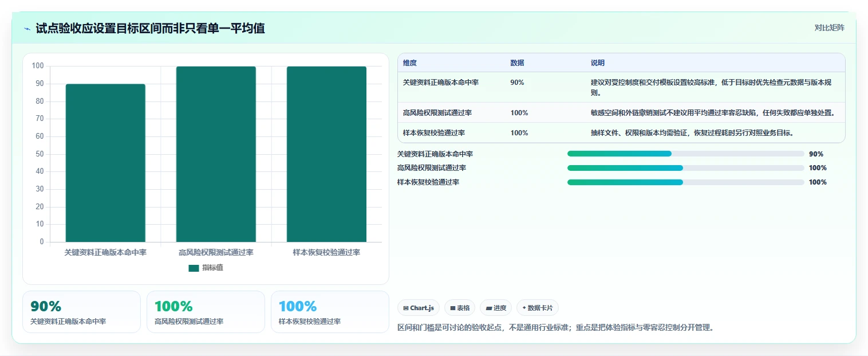Click x-axis label 关键资料正确版本命中率
Image resolution: width=868 pixels, height=356 pixels.
[x=105, y=252]
